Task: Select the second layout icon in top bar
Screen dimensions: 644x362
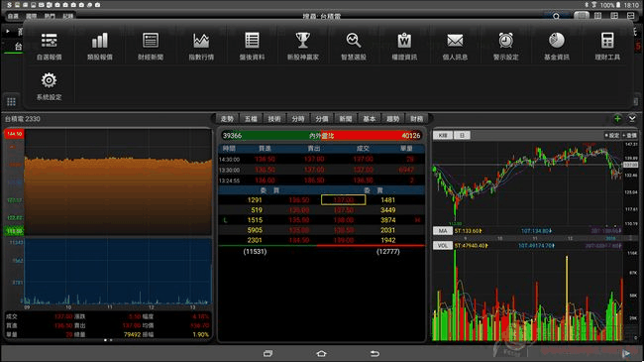Action: (x=598, y=16)
